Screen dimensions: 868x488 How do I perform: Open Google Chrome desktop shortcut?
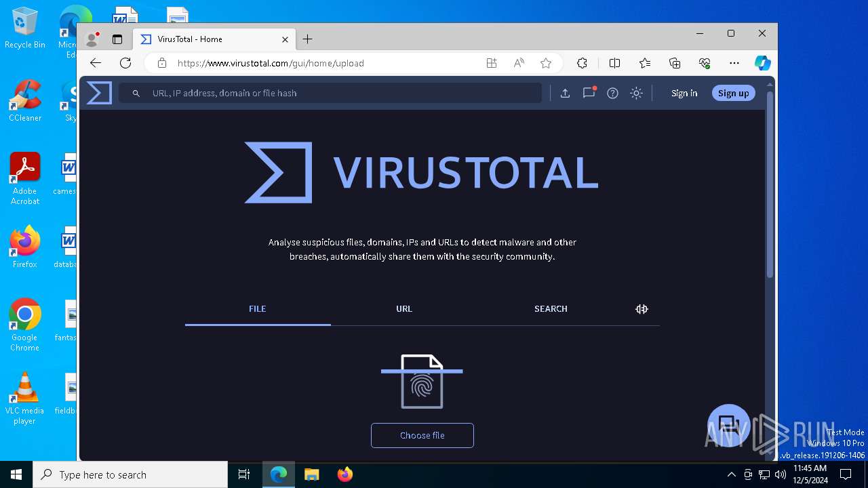(x=24, y=325)
